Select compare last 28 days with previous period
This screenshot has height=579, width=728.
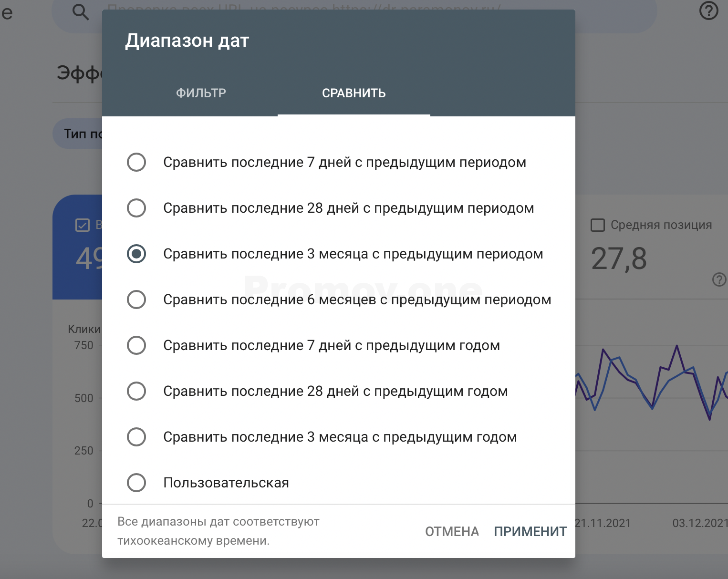coord(136,208)
